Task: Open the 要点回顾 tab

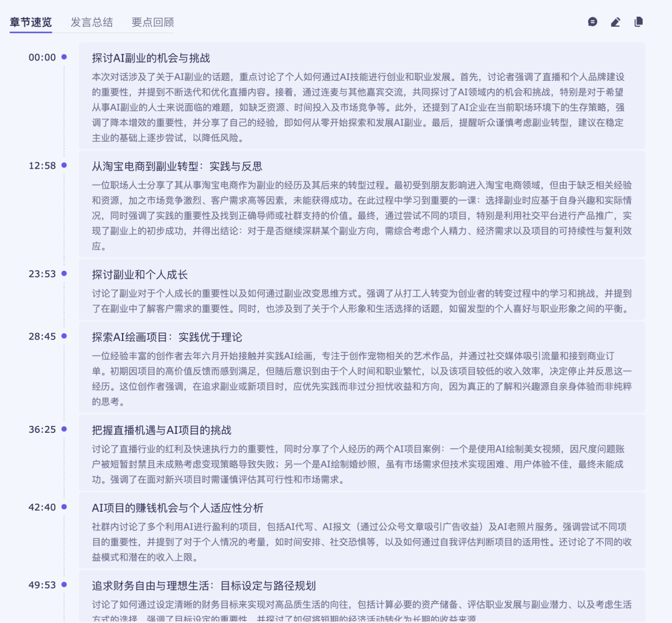Action: [x=152, y=22]
